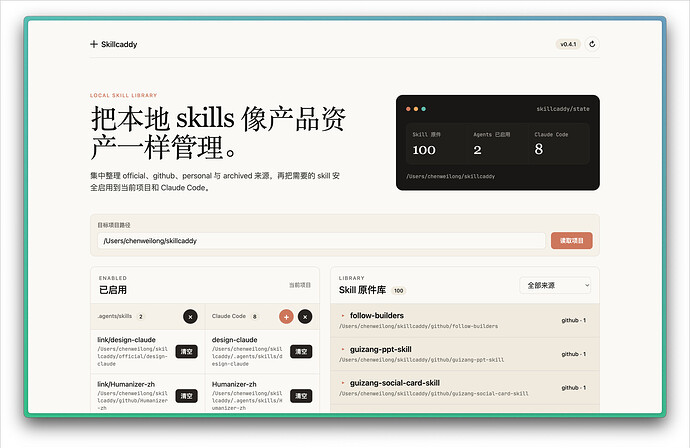
Task: Click the black button on the link/design-claude row
Action: click(187, 352)
